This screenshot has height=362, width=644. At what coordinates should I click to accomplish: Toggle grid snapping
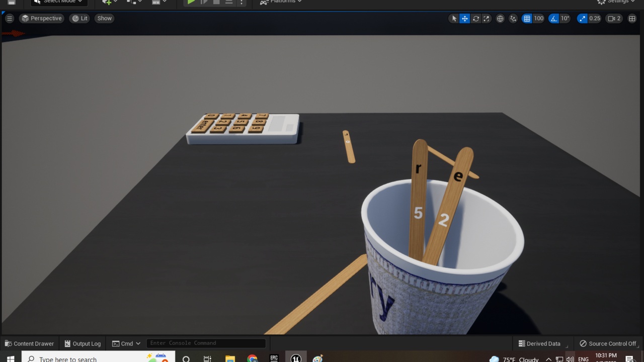(527, 19)
